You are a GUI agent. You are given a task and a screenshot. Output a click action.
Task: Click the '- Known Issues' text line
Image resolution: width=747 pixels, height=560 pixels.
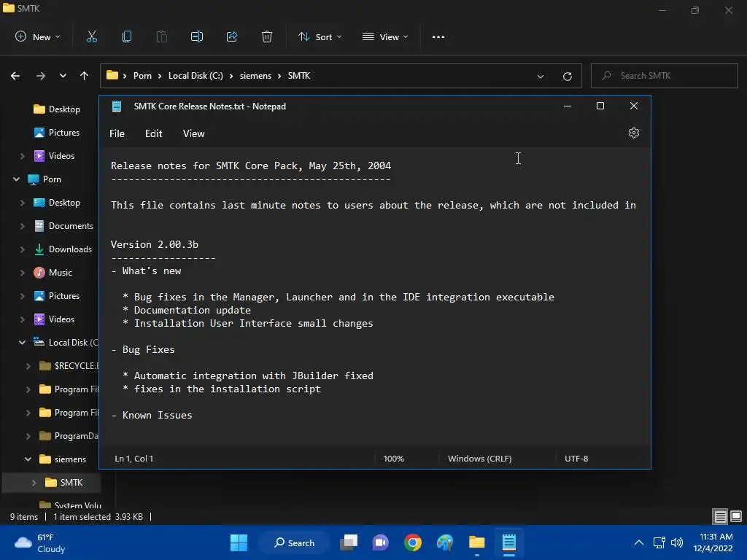tap(152, 415)
